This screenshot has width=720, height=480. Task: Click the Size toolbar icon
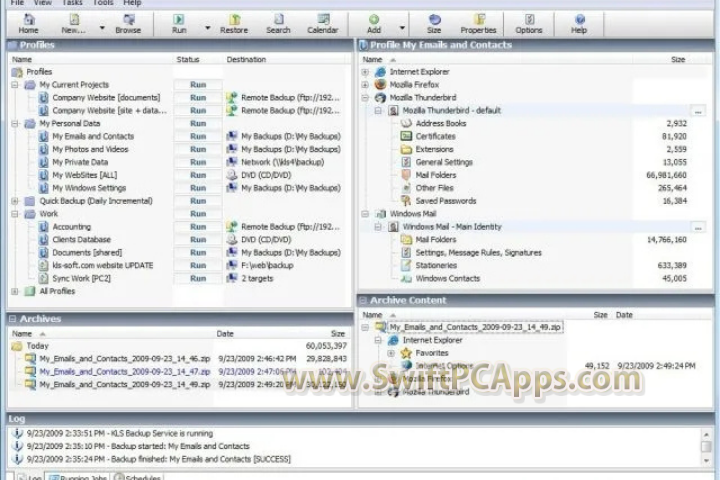click(434, 24)
